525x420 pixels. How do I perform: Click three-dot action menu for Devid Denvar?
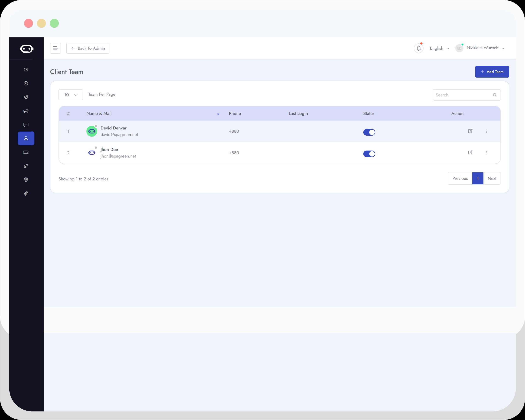pyautogui.click(x=487, y=131)
